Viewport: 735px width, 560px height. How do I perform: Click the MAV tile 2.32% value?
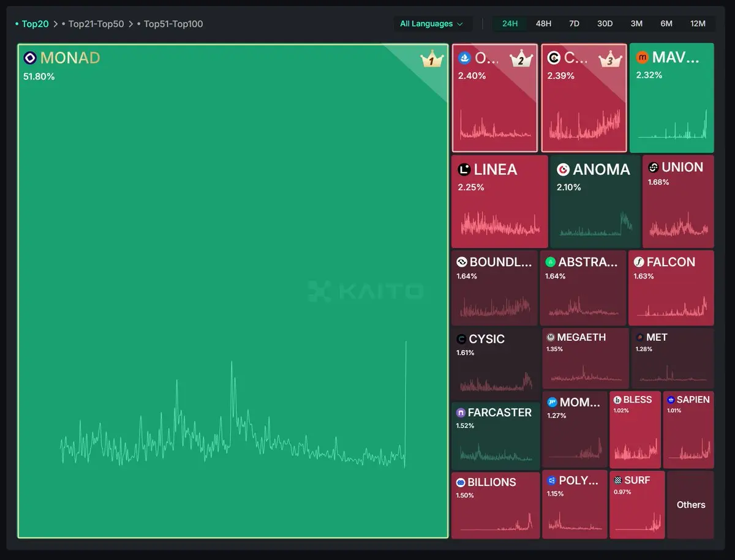point(649,75)
